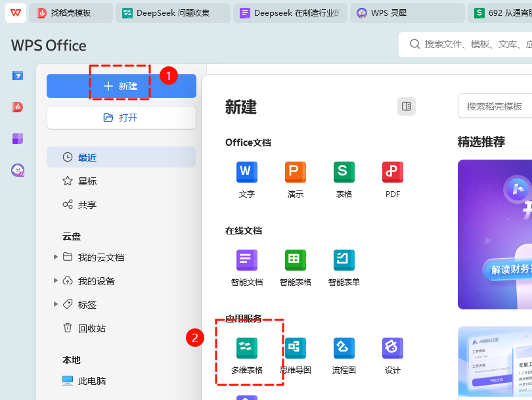Select 星标 in the sidebar
The width and height of the screenshot is (532, 400).
pos(121,181)
